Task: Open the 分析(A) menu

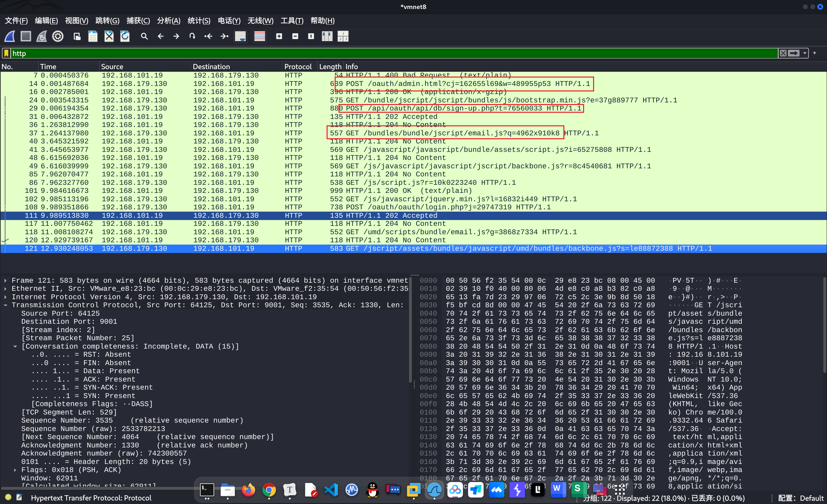Action: point(169,21)
